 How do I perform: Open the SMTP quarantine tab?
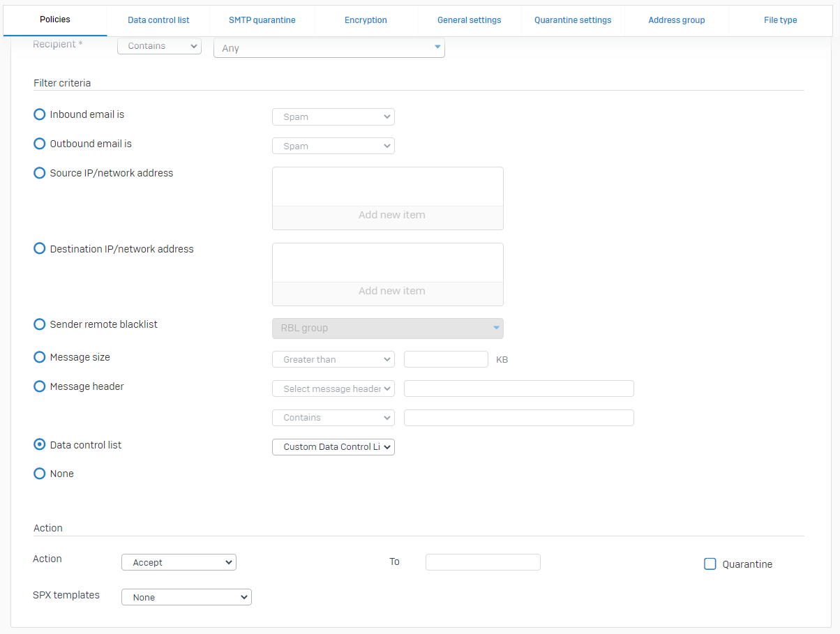(262, 20)
